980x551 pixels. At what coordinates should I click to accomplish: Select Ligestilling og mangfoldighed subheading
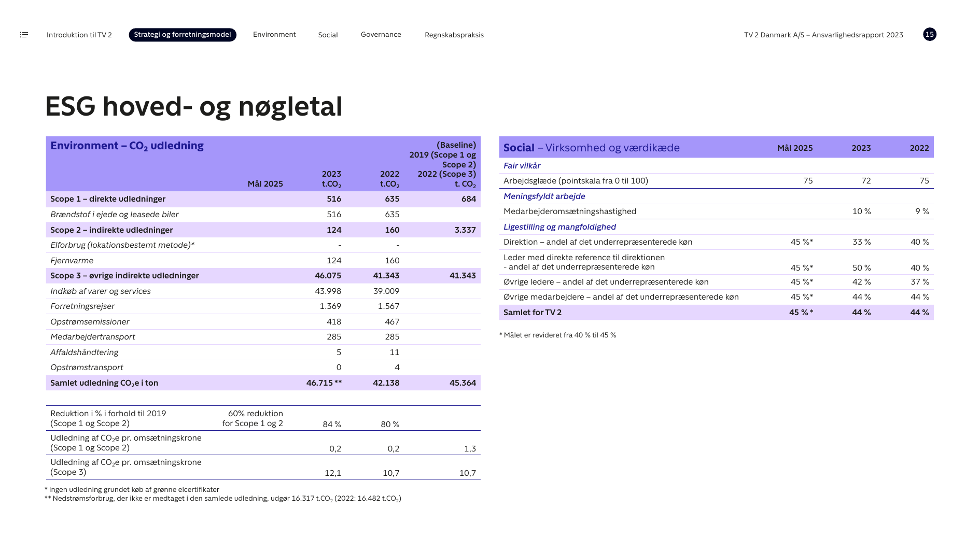[559, 227]
